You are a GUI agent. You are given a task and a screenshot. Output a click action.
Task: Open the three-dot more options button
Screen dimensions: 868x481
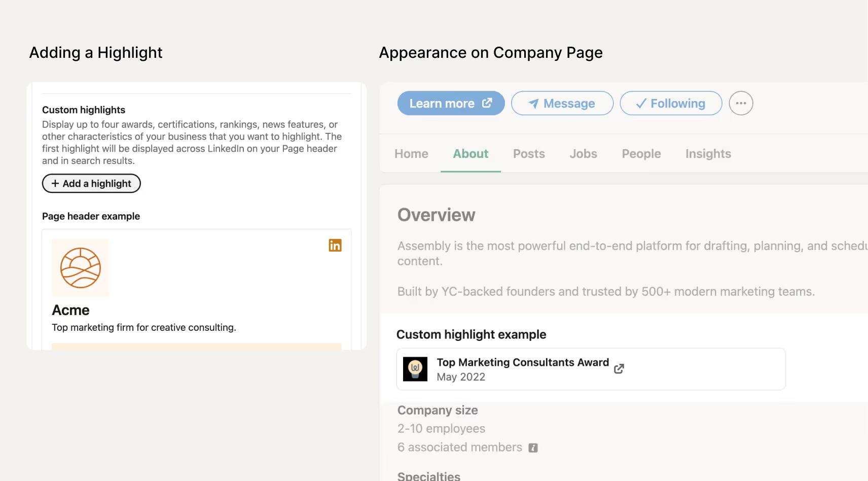(x=741, y=104)
